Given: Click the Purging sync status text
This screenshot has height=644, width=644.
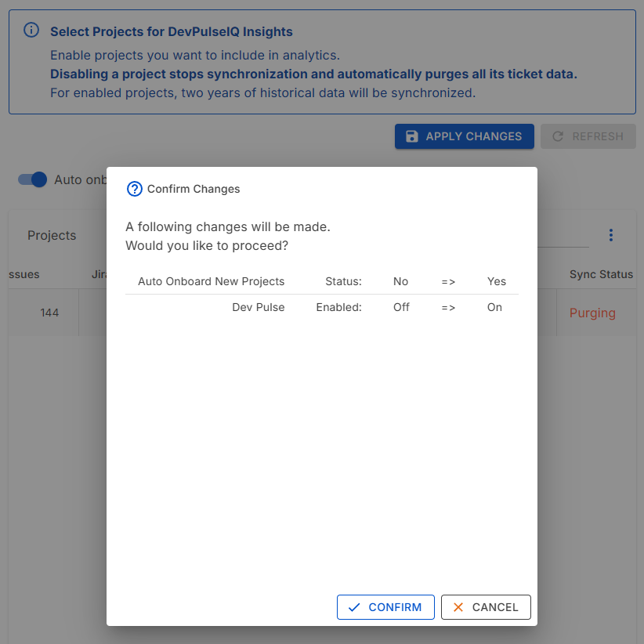Looking at the screenshot, I should pos(592,313).
